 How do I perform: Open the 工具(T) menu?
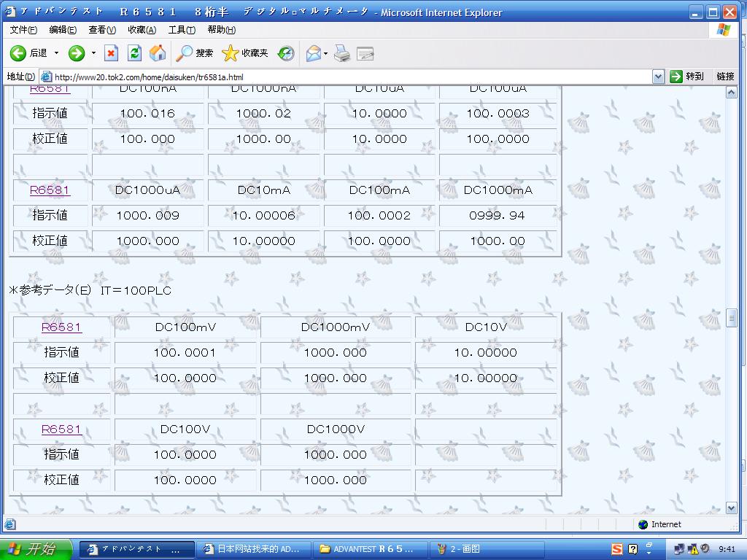(x=182, y=29)
